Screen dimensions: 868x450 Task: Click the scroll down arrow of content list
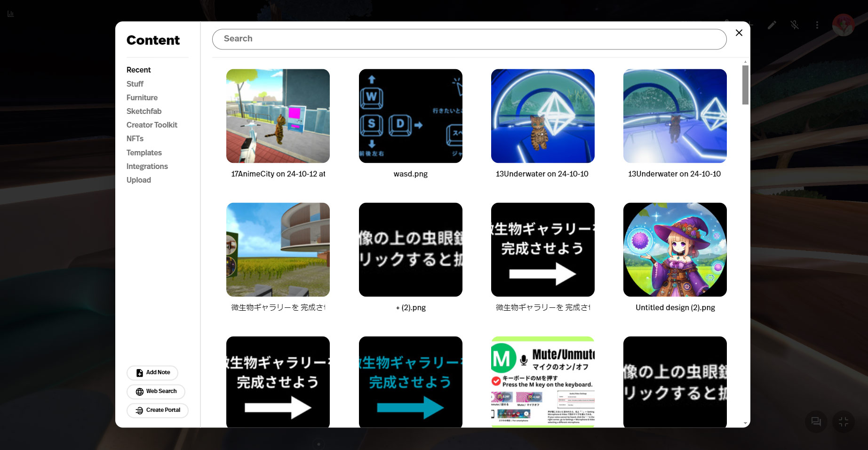[x=745, y=423]
